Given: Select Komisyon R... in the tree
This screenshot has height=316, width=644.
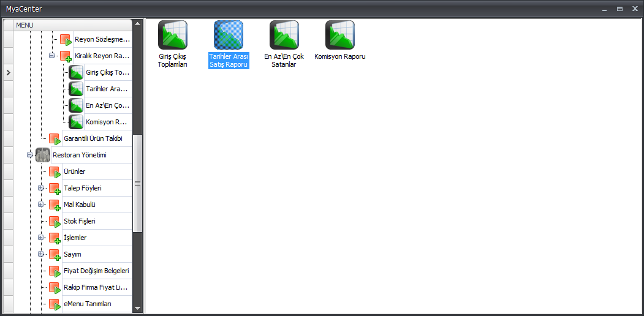Looking at the screenshot, I should coord(108,122).
